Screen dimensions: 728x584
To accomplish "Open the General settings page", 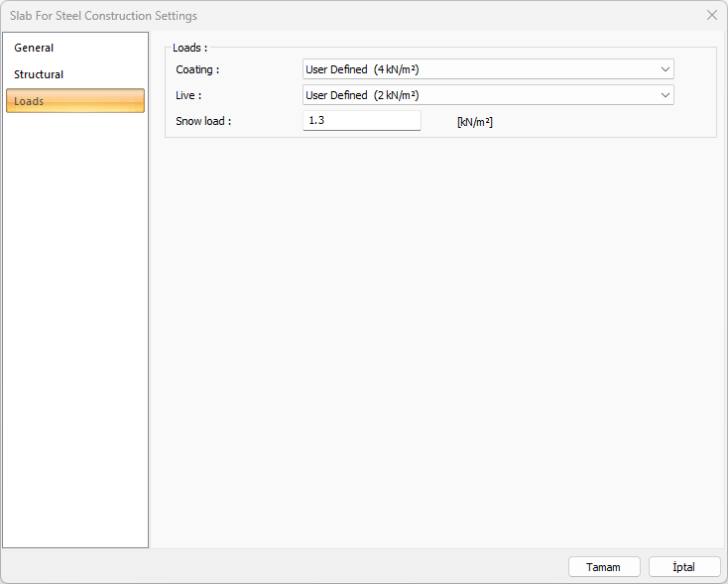I will [35, 48].
